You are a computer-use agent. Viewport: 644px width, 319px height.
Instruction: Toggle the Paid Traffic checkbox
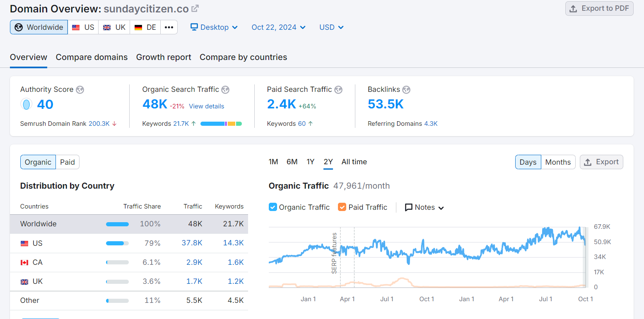tap(342, 207)
